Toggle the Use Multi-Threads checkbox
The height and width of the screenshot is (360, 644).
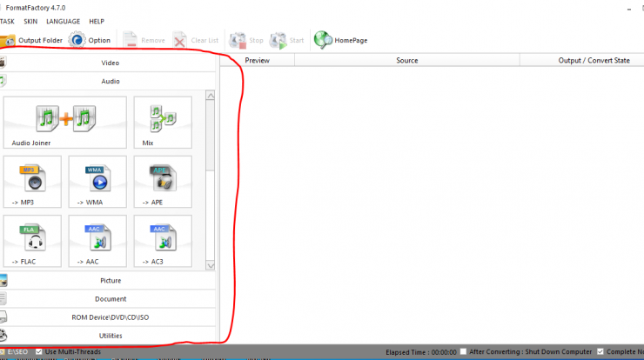point(38,352)
